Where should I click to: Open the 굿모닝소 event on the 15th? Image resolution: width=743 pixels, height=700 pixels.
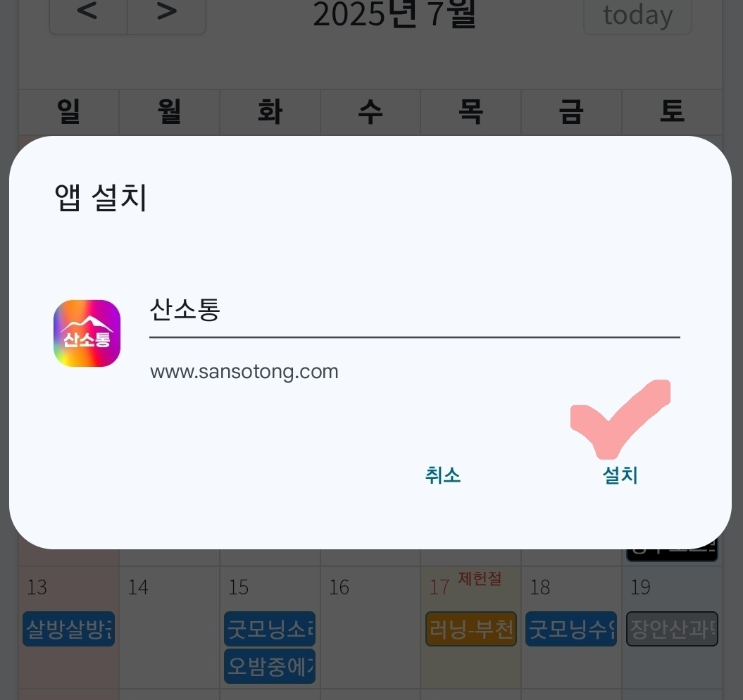pos(270,629)
